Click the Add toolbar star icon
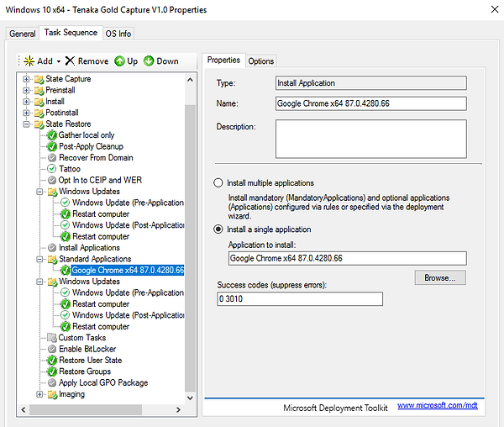504x427 pixels. point(29,61)
